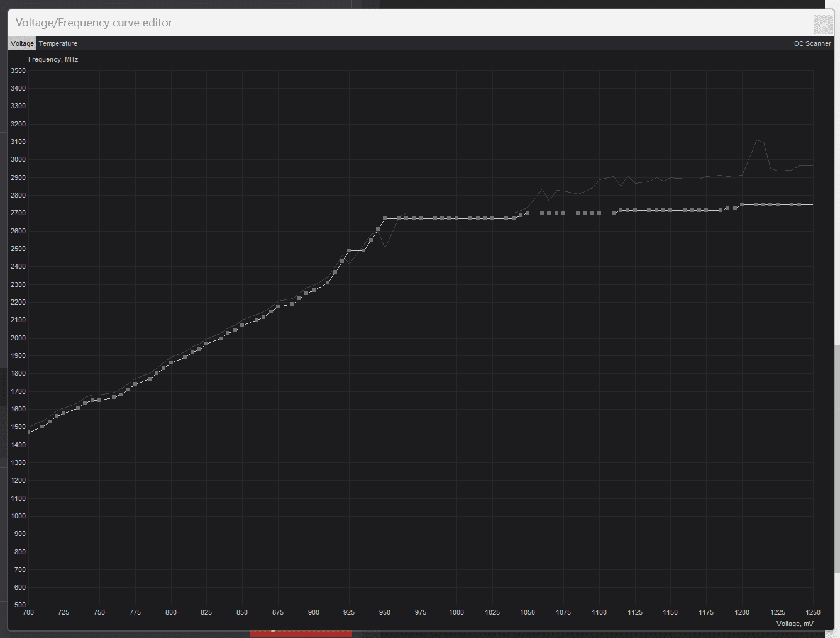Click the 875 label on voltage axis
This screenshot has height=638, width=840.
click(278, 612)
